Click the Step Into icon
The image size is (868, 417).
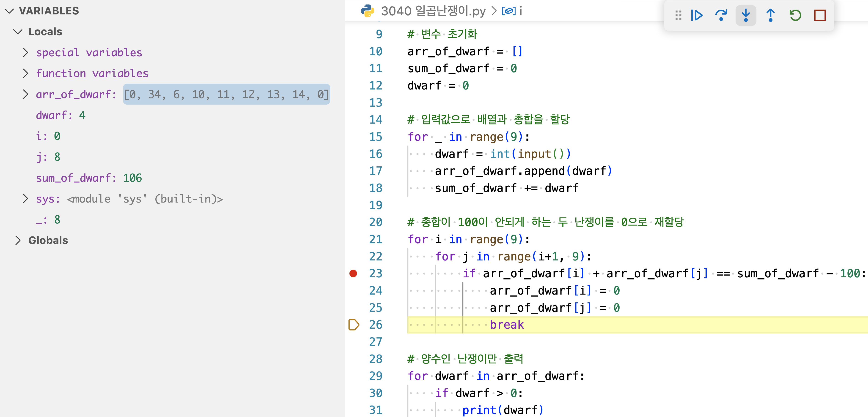pos(746,15)
